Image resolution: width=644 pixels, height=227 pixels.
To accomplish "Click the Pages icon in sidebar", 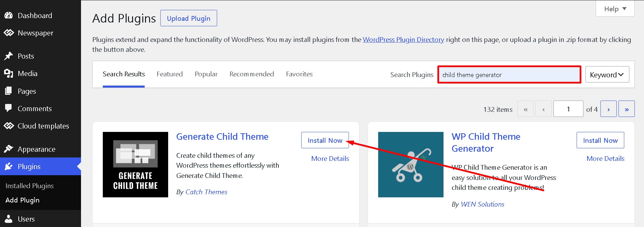I will (x=9, y=91).
